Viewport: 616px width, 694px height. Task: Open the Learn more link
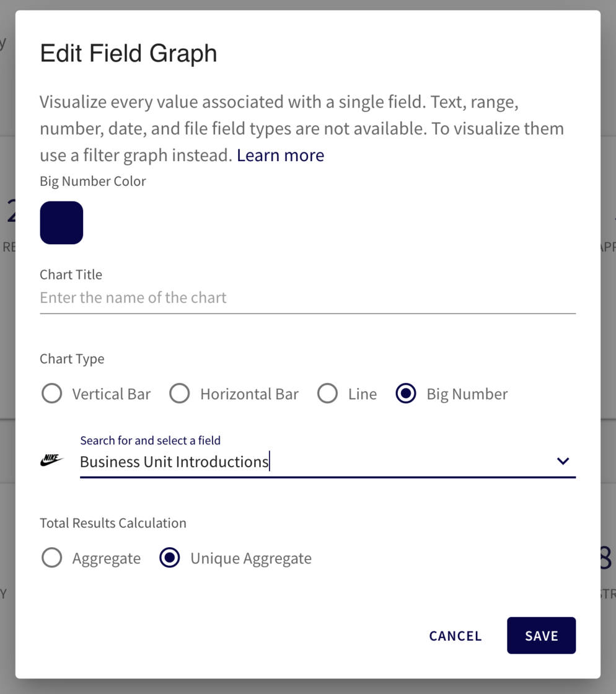[280, 155]
